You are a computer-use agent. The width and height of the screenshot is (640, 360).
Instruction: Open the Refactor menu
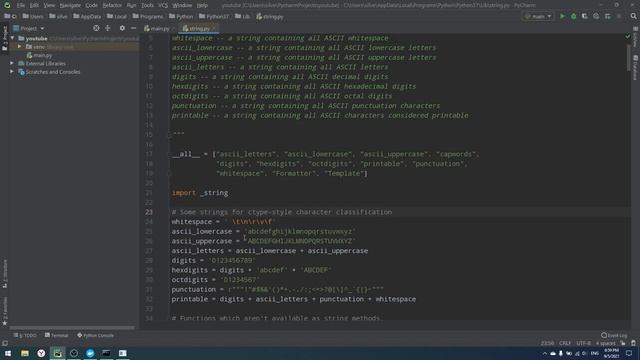coord(112,5)
